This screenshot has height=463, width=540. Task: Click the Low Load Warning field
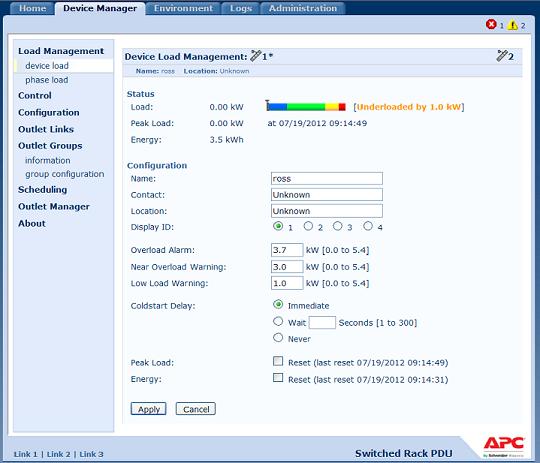point(287,283)
